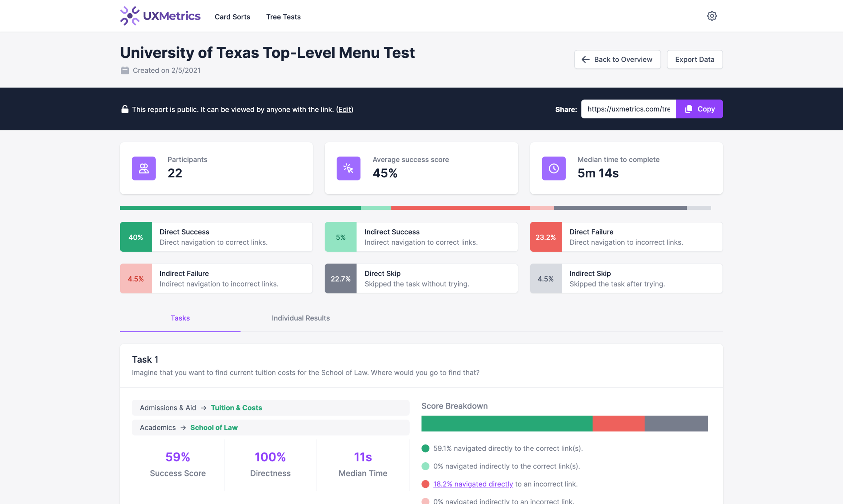
Task: Click the clock icon on the median time card
Action: (553, 168)
